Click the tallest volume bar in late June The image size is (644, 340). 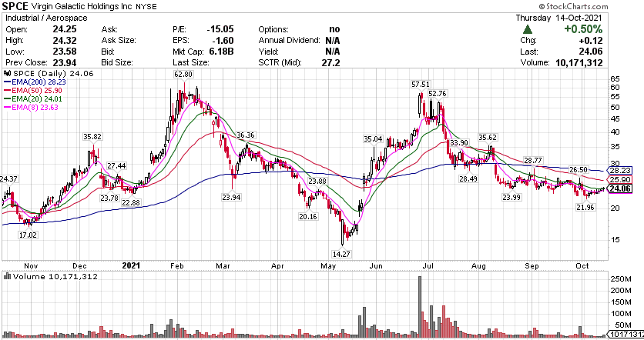[420, 306]
